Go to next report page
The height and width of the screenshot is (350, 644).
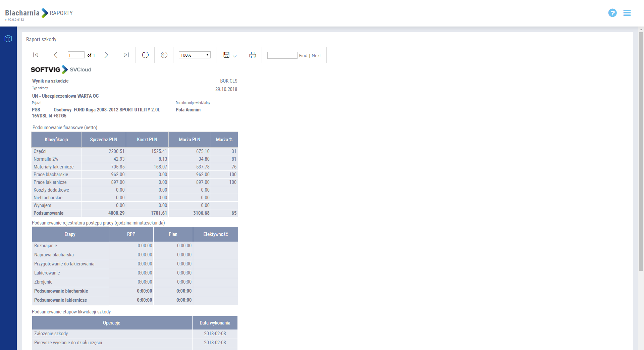106,55
